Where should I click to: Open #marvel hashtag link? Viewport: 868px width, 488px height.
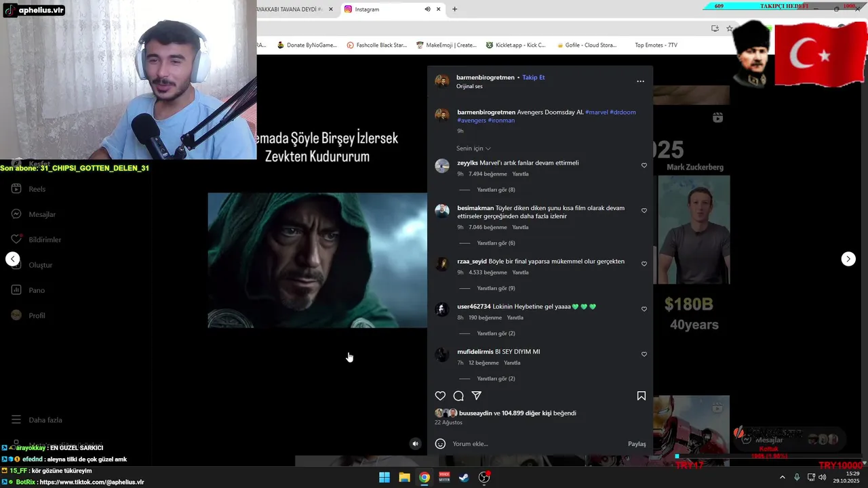pyautogui.click(x=597, y=113)
